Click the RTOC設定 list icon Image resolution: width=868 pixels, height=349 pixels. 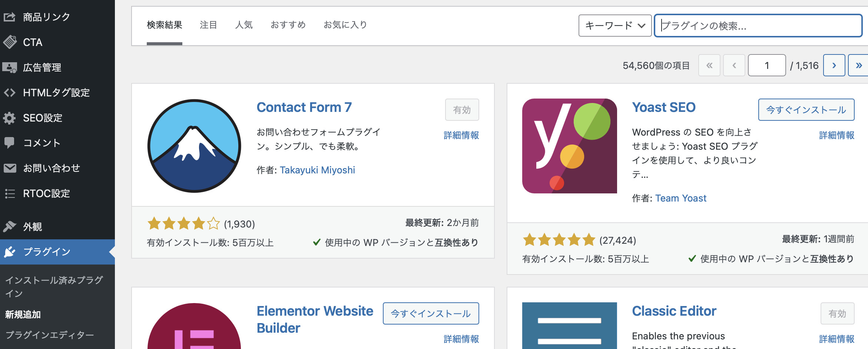click(10, 193)
